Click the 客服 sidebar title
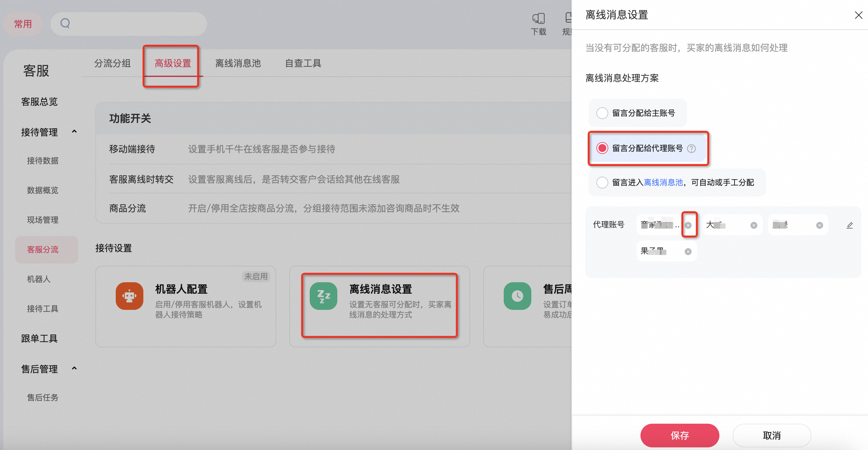Screen dimensions: 868x450 point(36,71)
